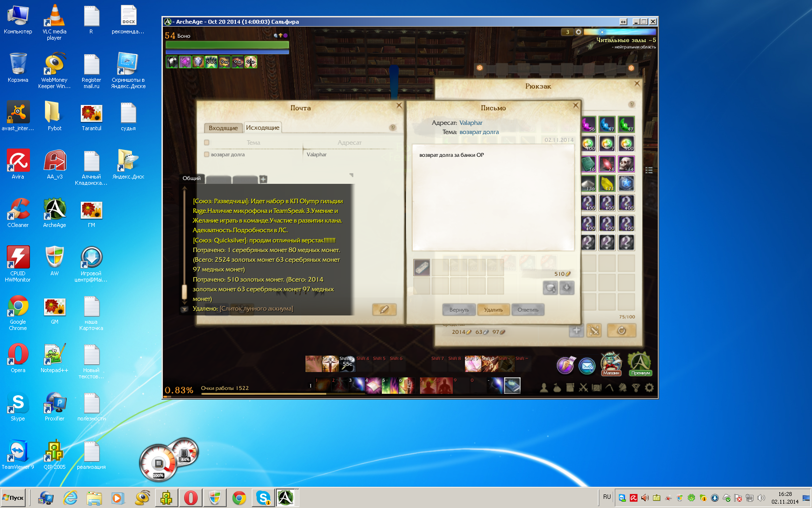Open the map icon in bottom menu
Viewport: 812px width, 508px height.
(596, 388)
